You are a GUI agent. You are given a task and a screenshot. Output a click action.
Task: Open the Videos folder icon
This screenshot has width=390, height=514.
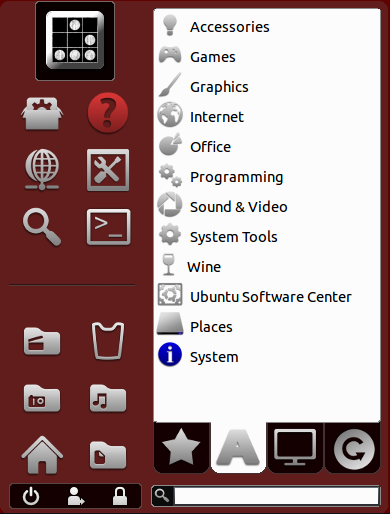42,341
